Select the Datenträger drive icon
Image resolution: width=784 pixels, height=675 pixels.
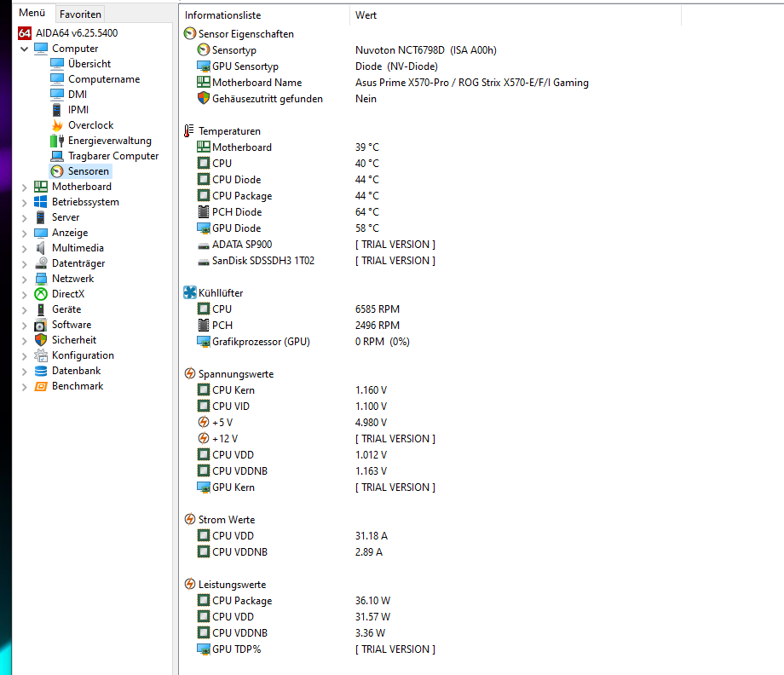click(41, 263)
